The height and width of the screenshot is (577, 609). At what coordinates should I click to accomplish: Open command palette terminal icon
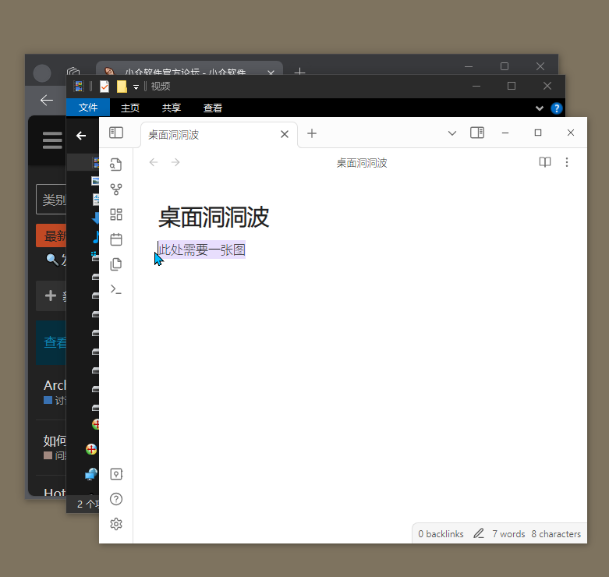116,290
